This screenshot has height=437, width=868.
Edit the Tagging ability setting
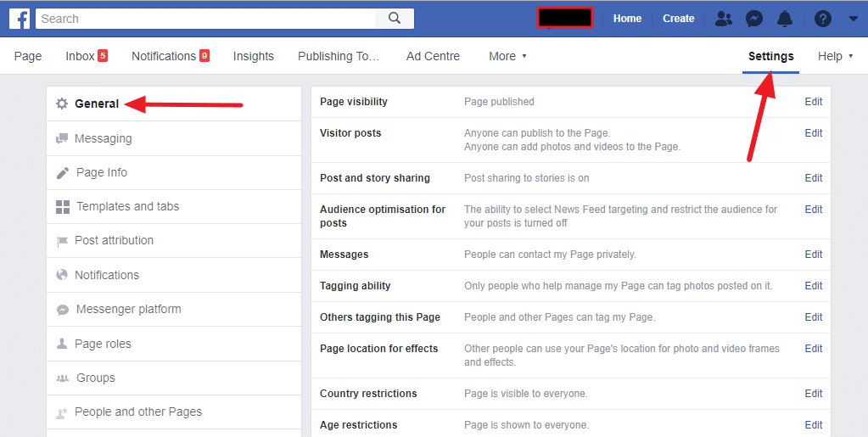click(x=813, y=286)
